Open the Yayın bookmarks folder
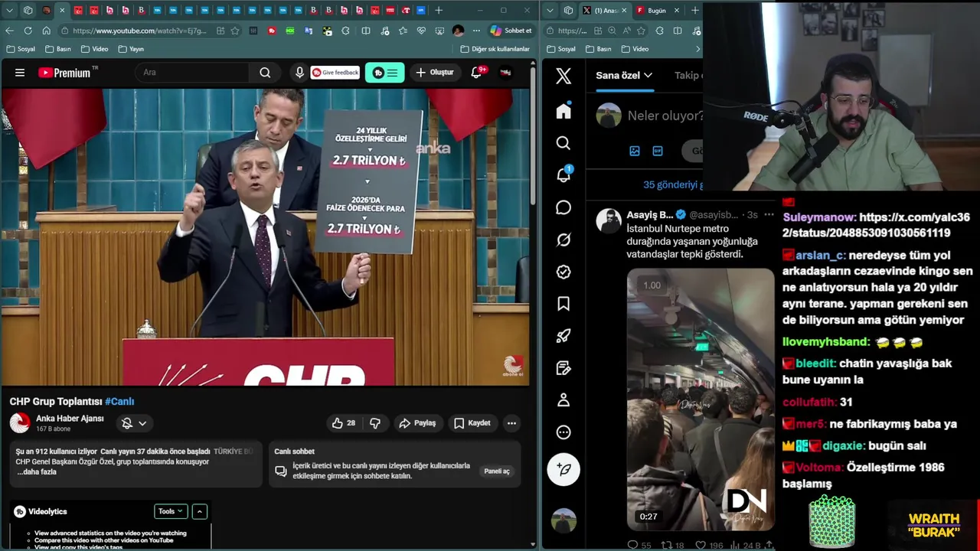This screenshot has height=551, width=980. 131,49
